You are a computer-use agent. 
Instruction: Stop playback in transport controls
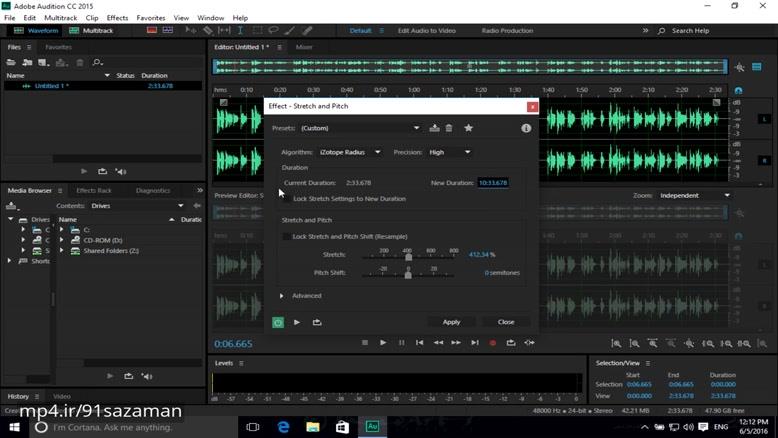pos(365,343)
